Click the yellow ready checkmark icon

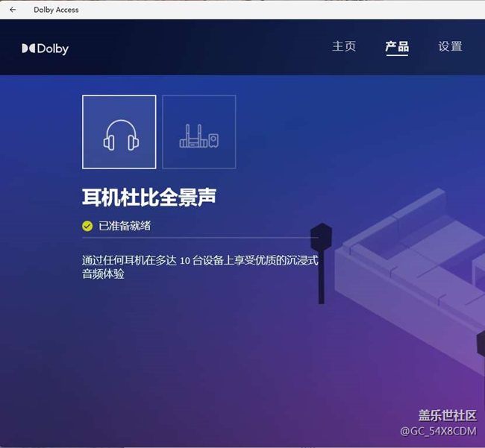tap(87, 226)
